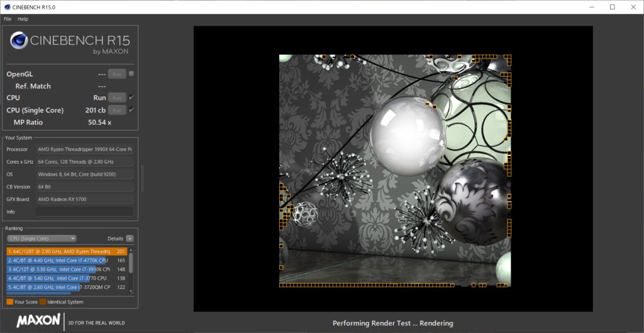Click the MAXON logo at the bottom
The width and height of the screenshot is (644, 333).
[x=38, y=321]
